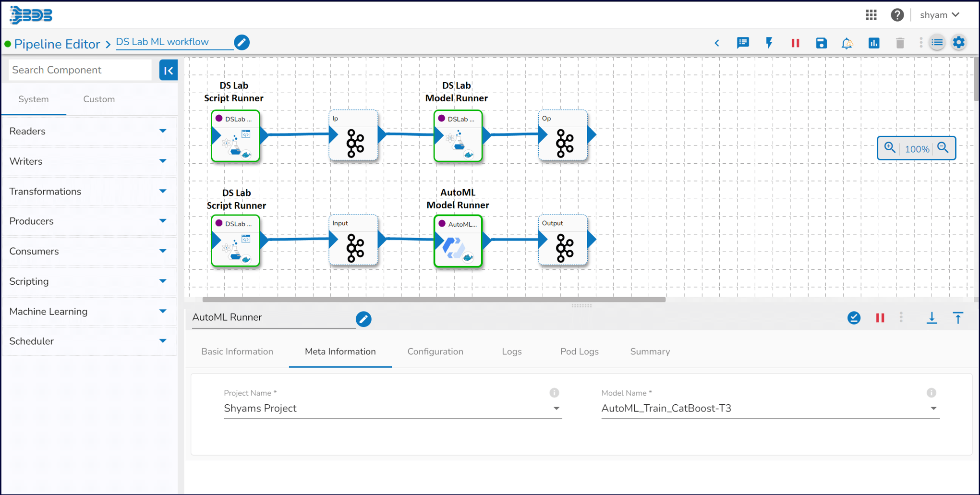Select the Output Kafka event node
This screenshot has width=980, height=495.
coord(563,240)
